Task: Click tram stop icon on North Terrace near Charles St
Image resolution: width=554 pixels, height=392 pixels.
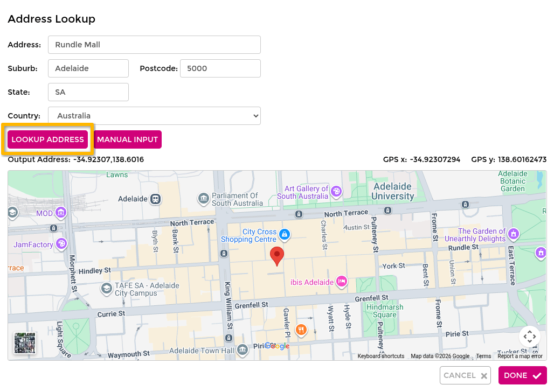Action: [299, 214]
